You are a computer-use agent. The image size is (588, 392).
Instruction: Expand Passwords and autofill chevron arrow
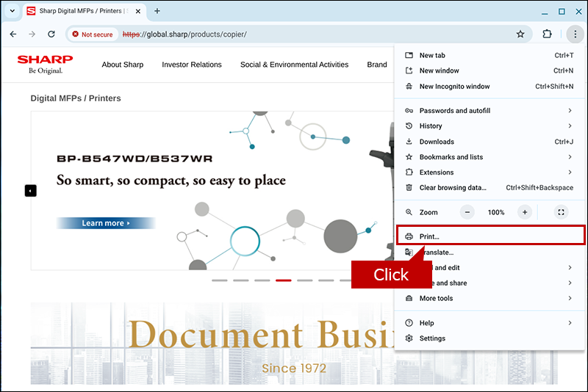(x=570, y=110)
